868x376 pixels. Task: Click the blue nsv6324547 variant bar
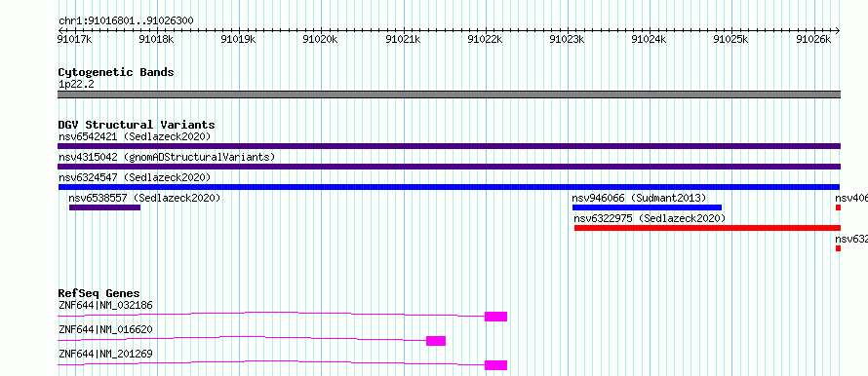449,187
